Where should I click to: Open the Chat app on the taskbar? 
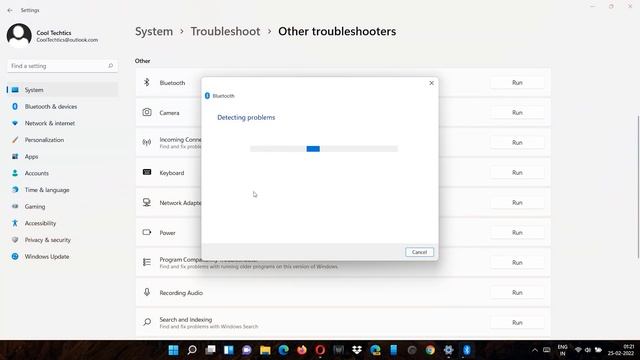(247, 350)
